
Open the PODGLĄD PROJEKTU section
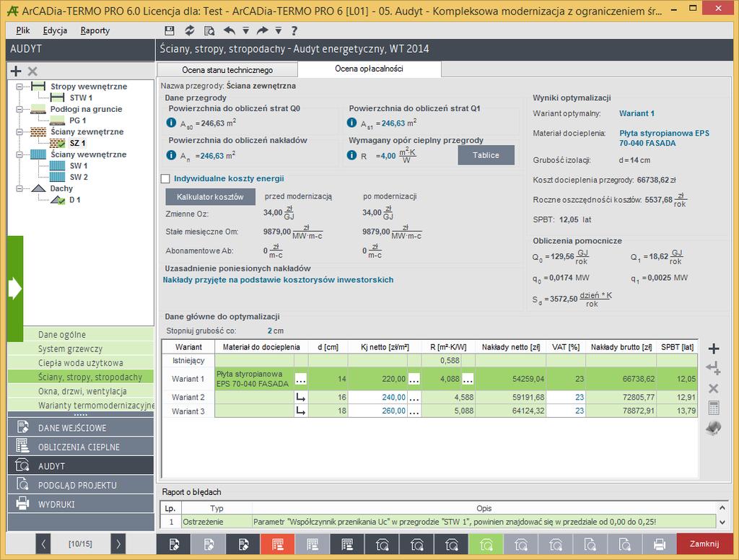click(x=81, y=485)
